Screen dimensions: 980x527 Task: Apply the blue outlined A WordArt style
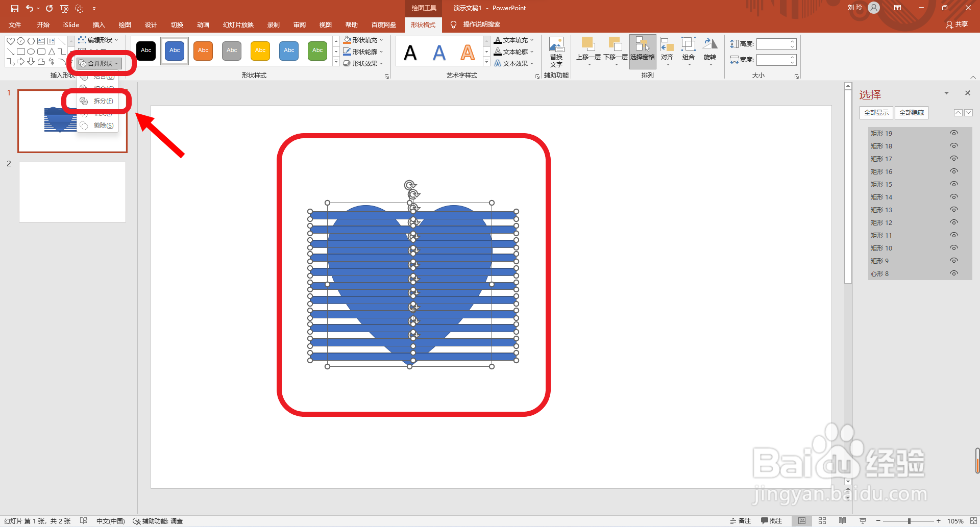[x=439, y=52]
